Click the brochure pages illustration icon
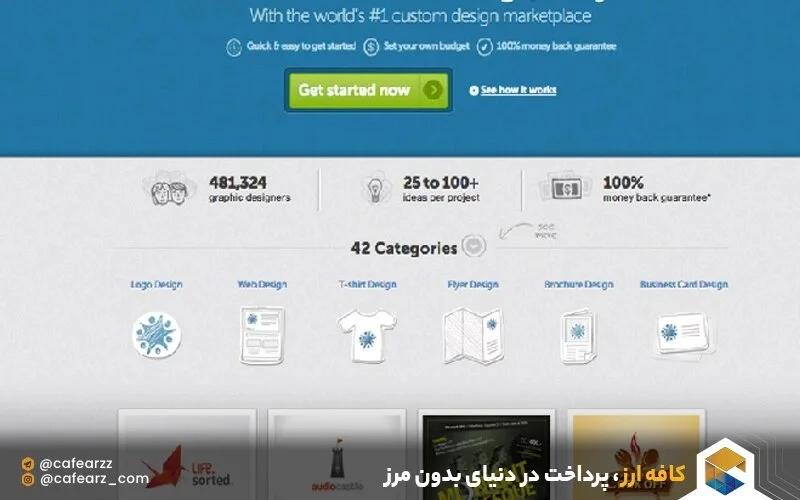Screen dimensions: 800x500 click(x=578, y=336)
